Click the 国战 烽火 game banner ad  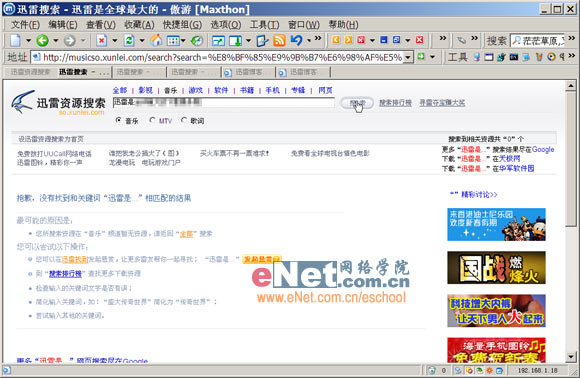point(496,267)
